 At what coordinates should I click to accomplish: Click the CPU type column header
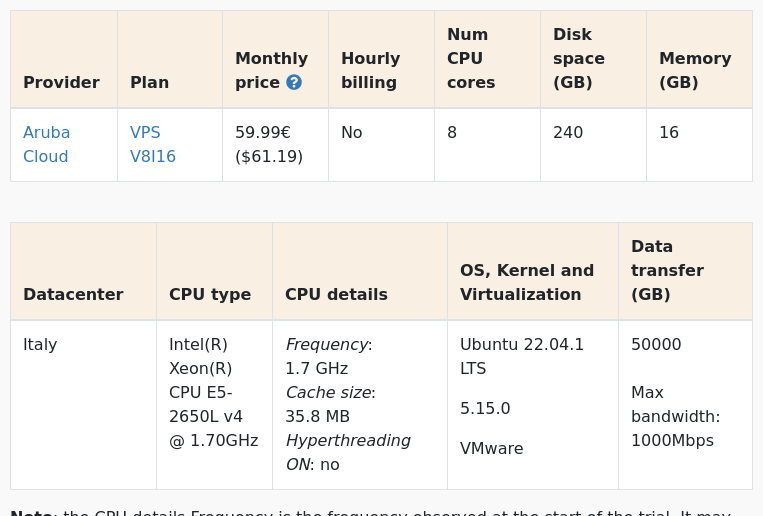pyautogui.click(x=209, y=294)
